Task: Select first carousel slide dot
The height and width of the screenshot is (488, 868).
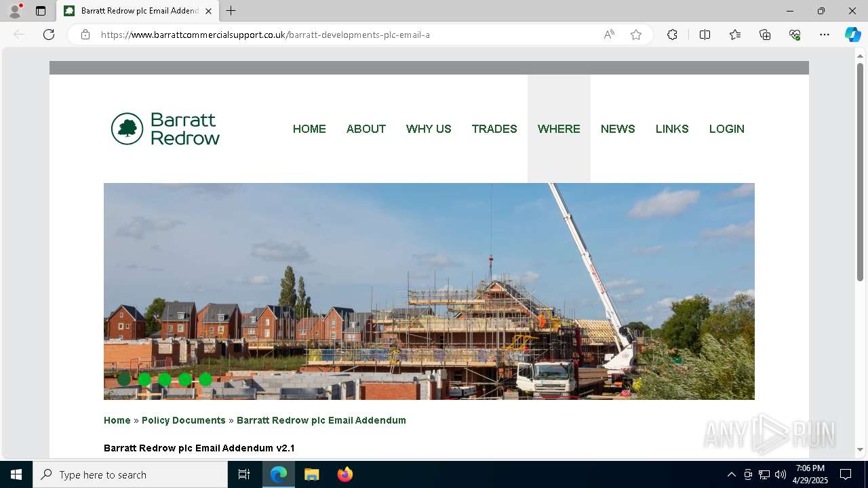Action: [124, 380]
